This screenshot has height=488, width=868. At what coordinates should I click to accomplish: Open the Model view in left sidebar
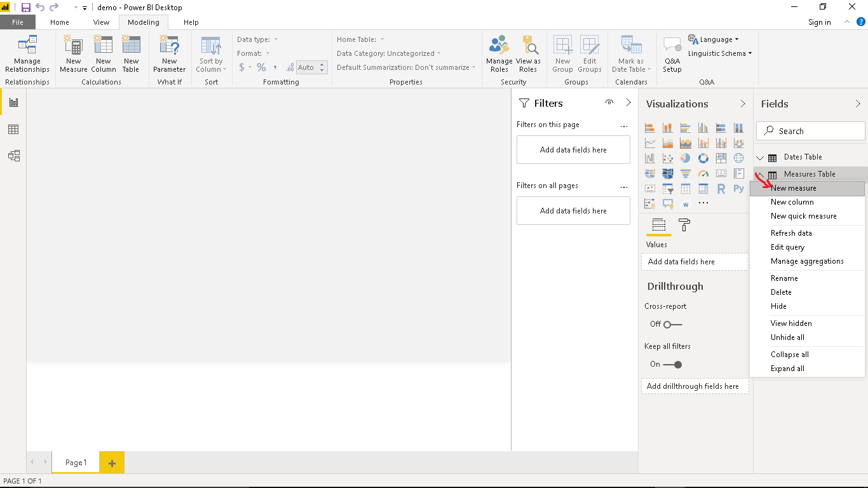[x=13, y=156]
